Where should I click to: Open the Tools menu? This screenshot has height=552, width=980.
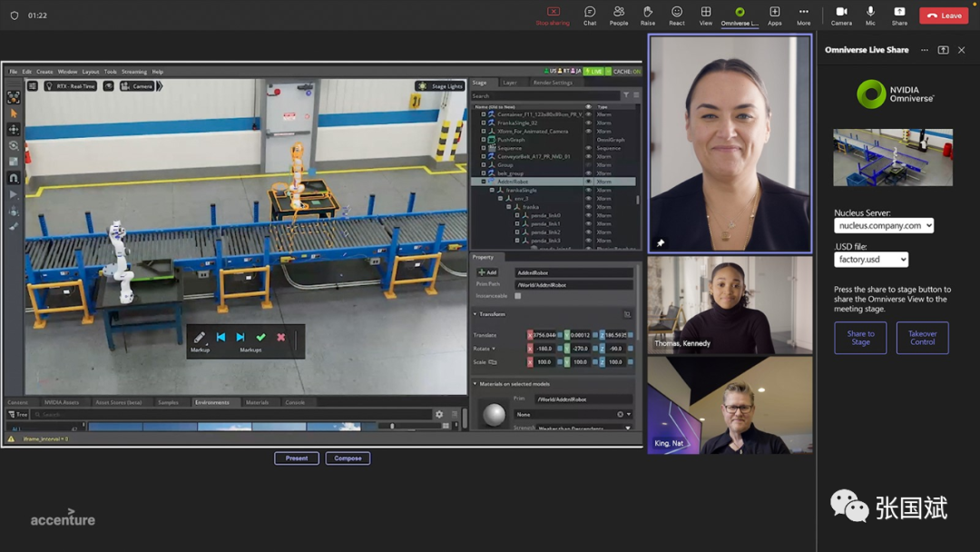[x=110, y=72]
